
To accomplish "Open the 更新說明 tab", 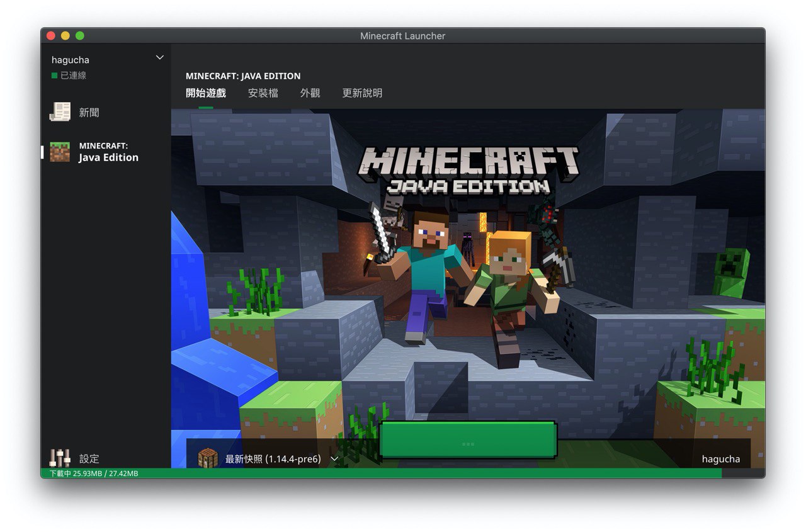I will click(362, 93).
